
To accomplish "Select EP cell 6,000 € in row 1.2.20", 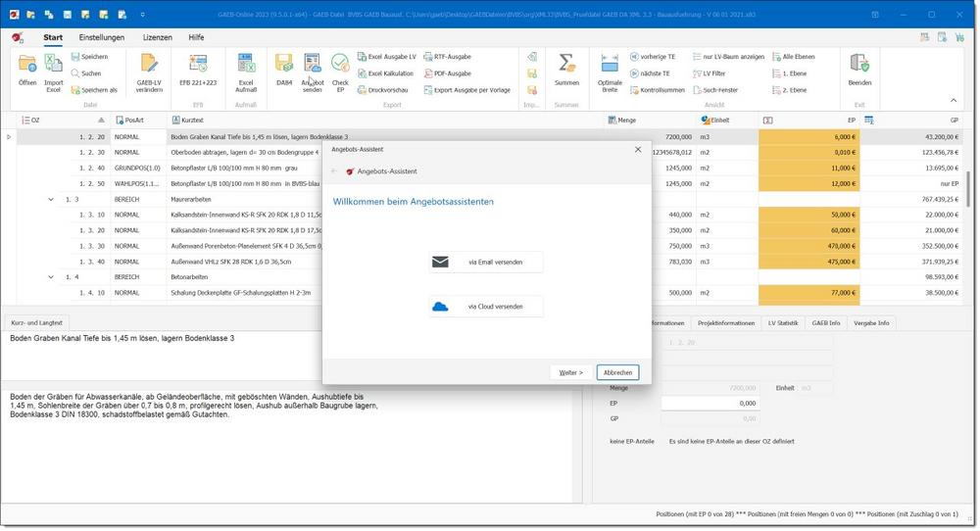I will coord(809,137).
